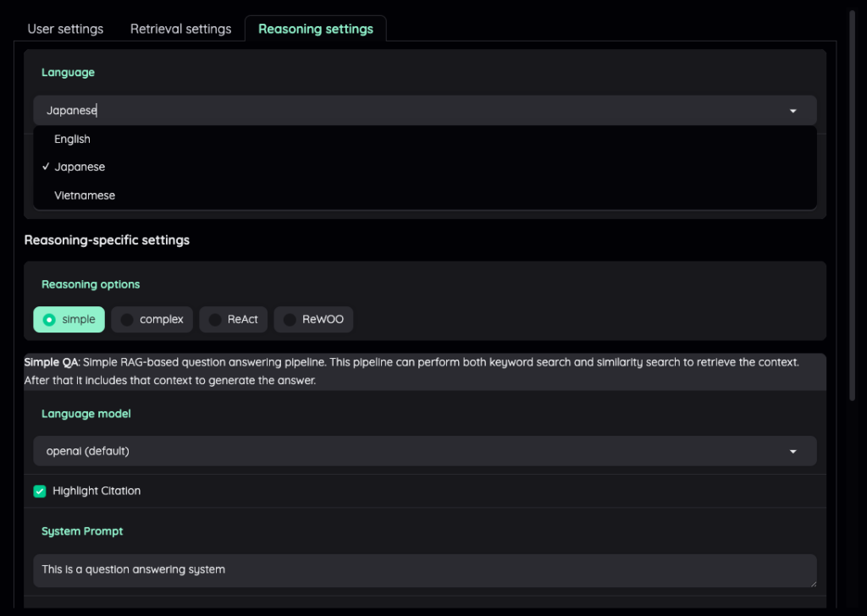Select Vietnamese from the language list

coord(84,195)
